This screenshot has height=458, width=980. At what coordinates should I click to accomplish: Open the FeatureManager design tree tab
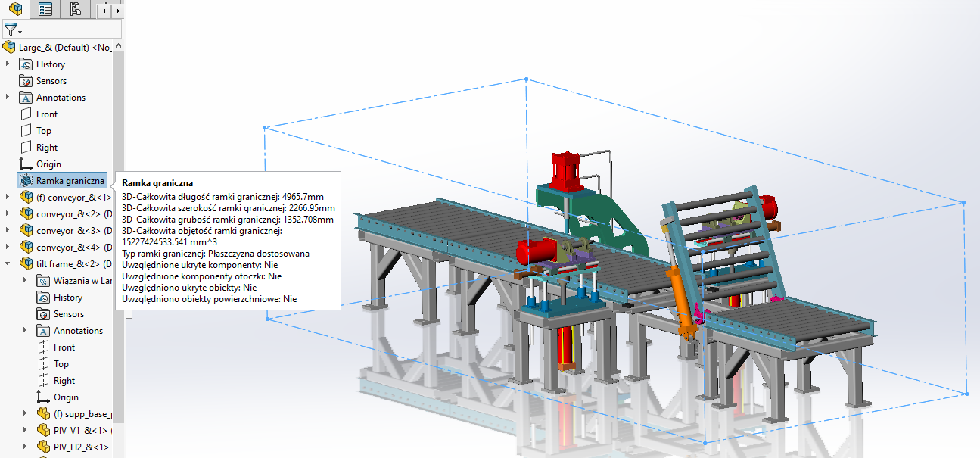14,9
